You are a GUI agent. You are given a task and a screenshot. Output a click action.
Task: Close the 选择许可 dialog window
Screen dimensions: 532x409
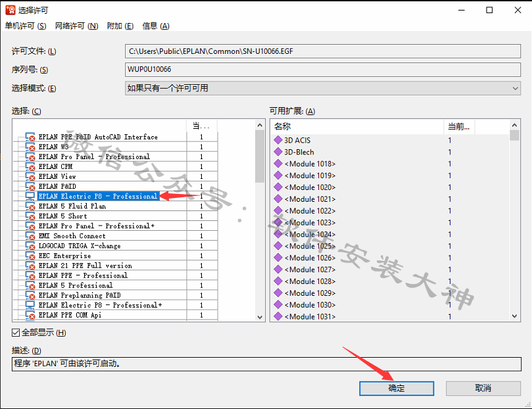[x=518, y=10]
